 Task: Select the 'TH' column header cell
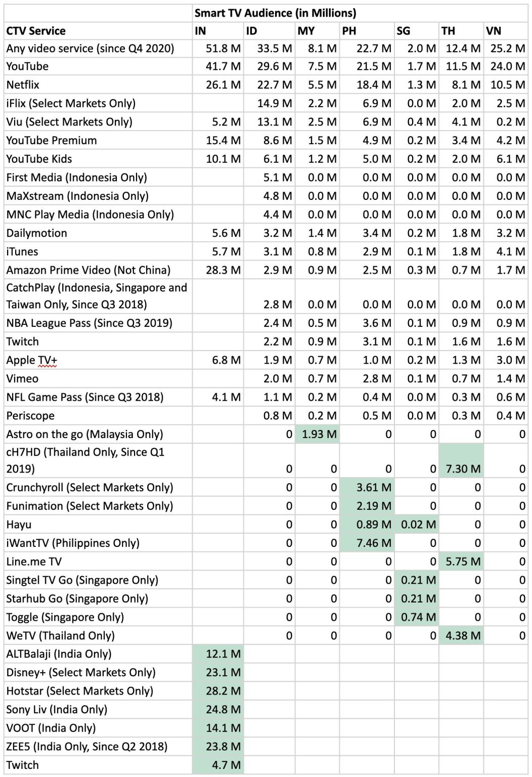click(461, 31)
